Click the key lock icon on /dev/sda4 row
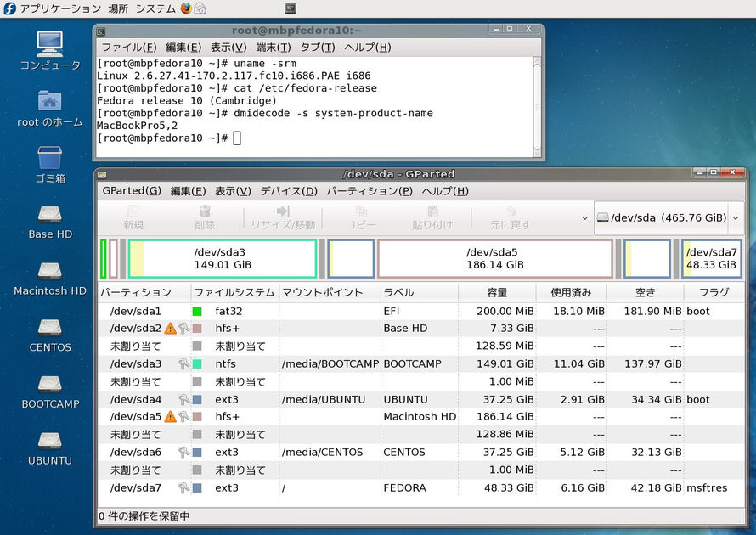This screenshot has width=756, height=535. 183,400
